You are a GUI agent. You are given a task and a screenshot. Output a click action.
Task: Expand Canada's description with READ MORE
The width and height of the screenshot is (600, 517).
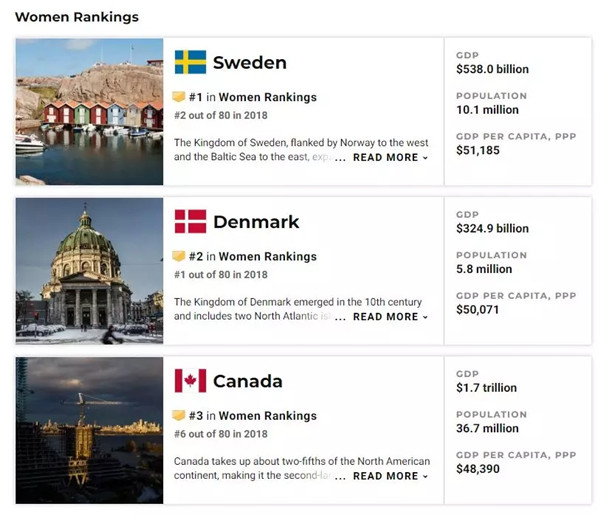[390, 476]
